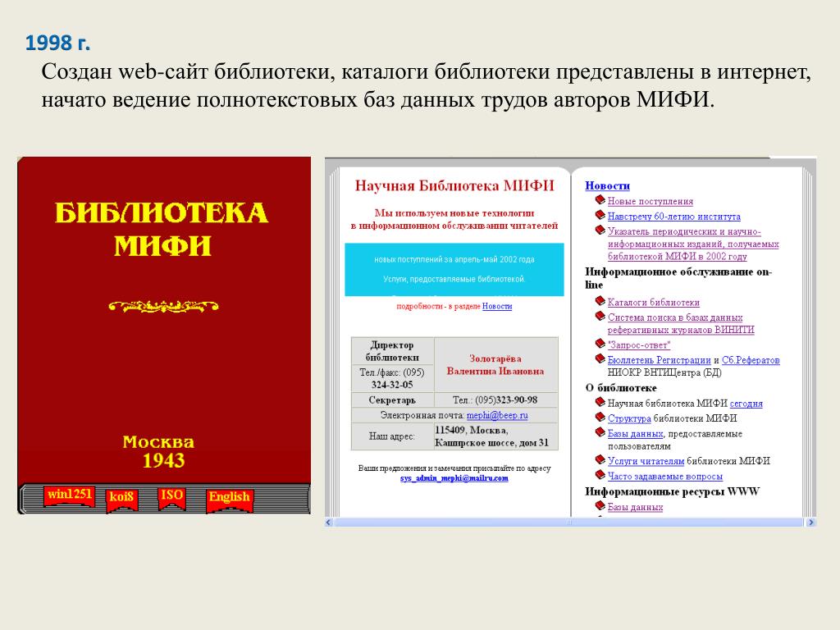
Task: Click the Москва 1943 cover text
Action: tap(159, 452)
